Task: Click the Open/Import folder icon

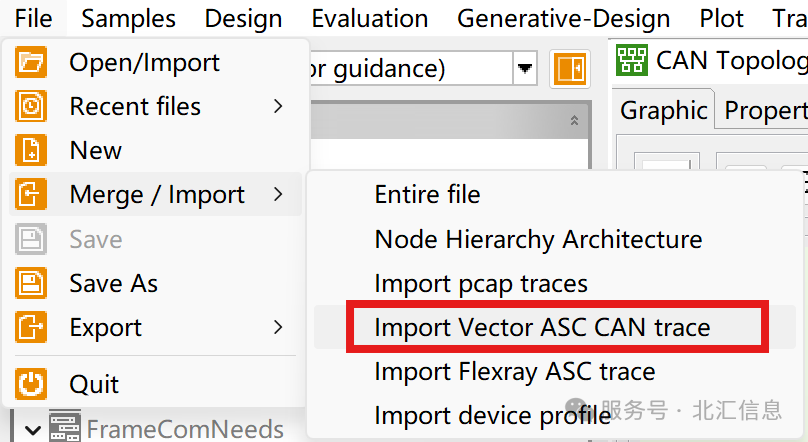Action: pyautogui.click(x=31, y=62)
